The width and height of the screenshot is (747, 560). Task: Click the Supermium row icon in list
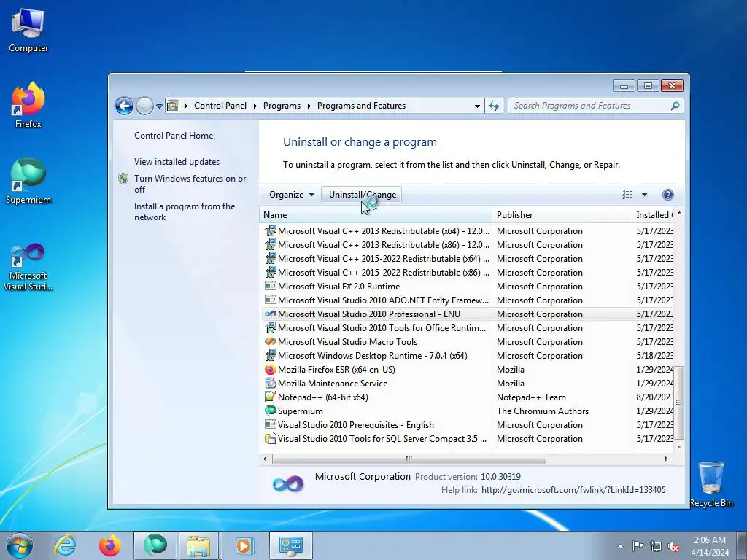pyautogui.click(x=270, y=411)
